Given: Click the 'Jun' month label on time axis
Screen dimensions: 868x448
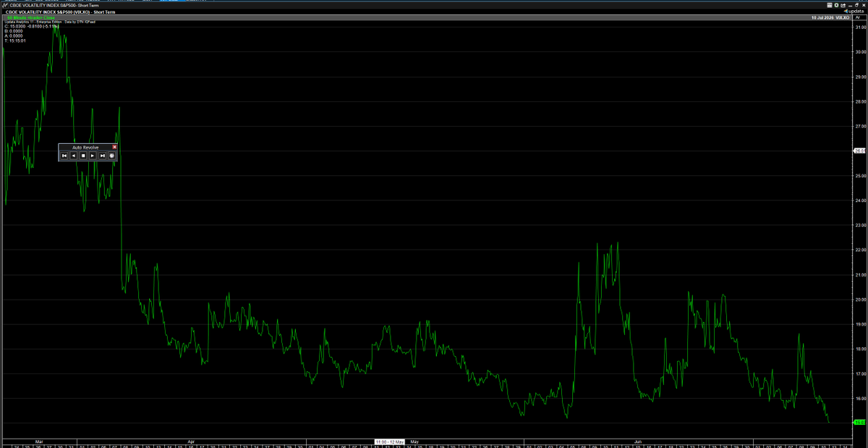Looking at the screenshot, I should click(638, 441).
